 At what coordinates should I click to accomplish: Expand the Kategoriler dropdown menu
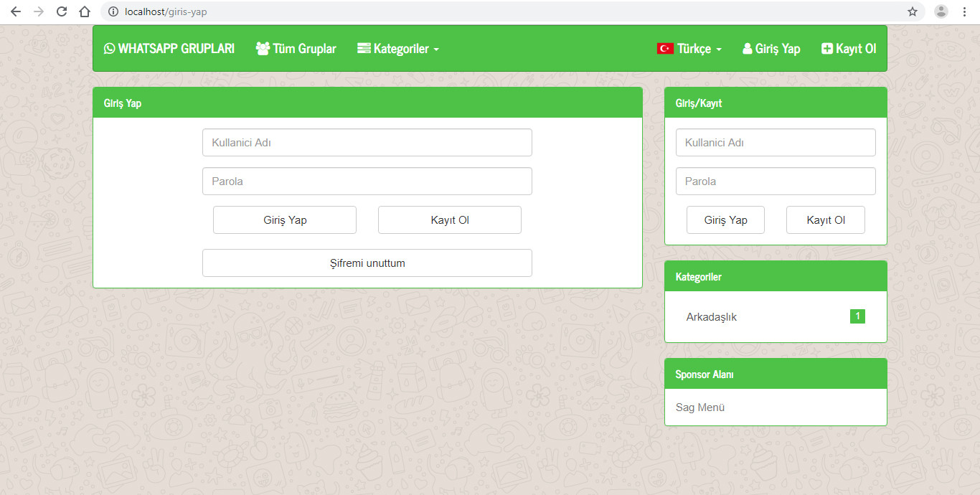pos(398,48)
